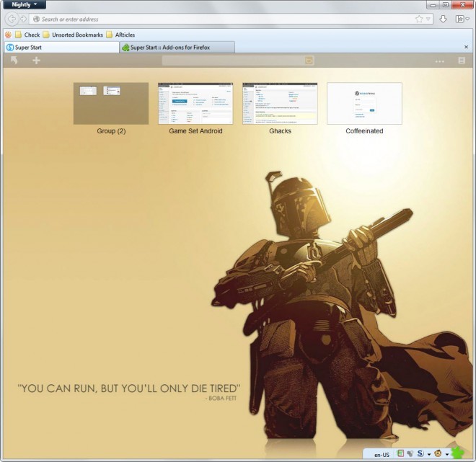Screen dimensions: 476x462
Task: Click the gray circles add-on icon
Action: (x=410, y=454)
